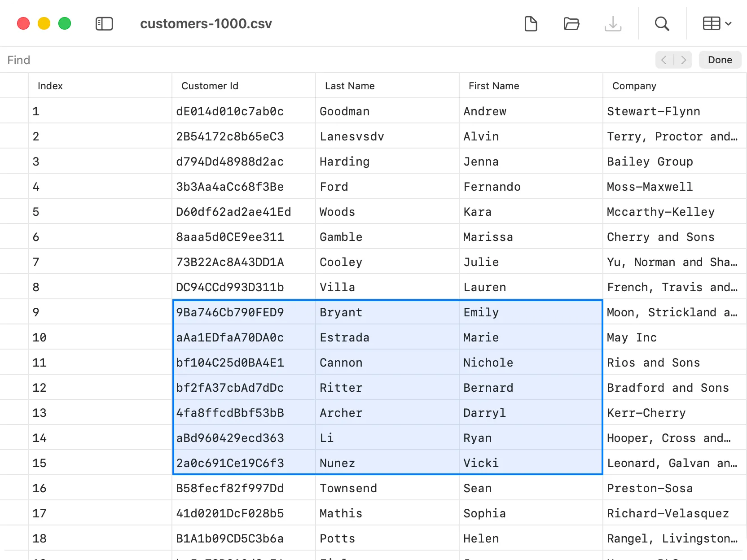Select the Goodman last name cell
Viewport: 747px width, 560px height.
[x=387, y=111]
